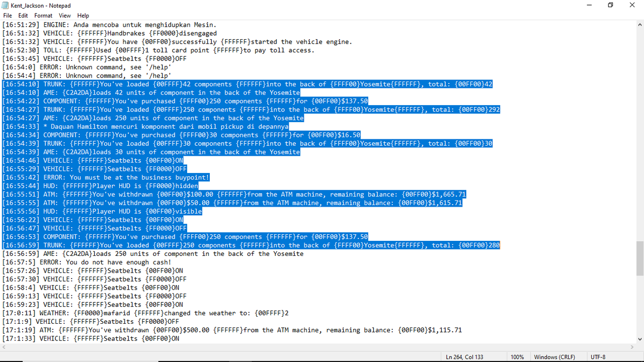Click the 16:54:27 TRUNK line total 292
The width and height of the screenshot is (644, 362).
[x=251, y=110]
